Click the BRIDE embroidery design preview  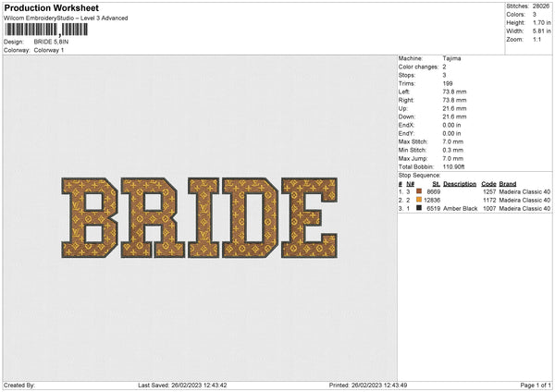click(199, 217)
